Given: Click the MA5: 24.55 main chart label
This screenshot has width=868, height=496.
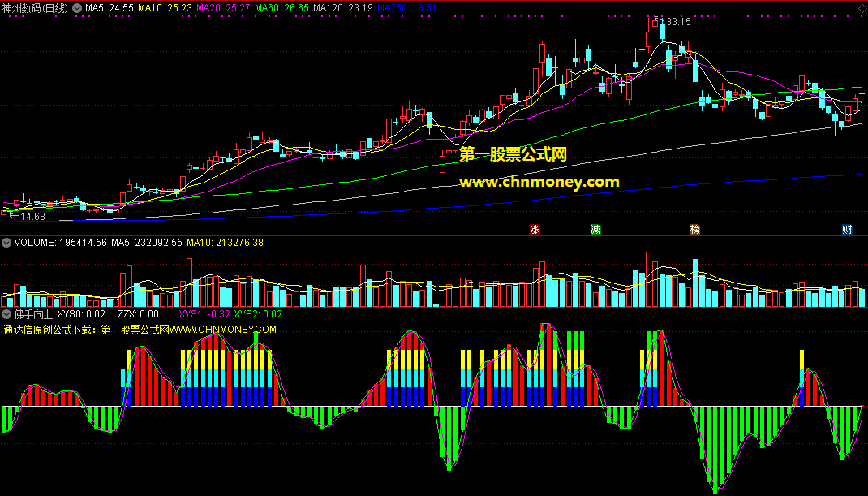Looking at the screenshot, I should [110, 8].
